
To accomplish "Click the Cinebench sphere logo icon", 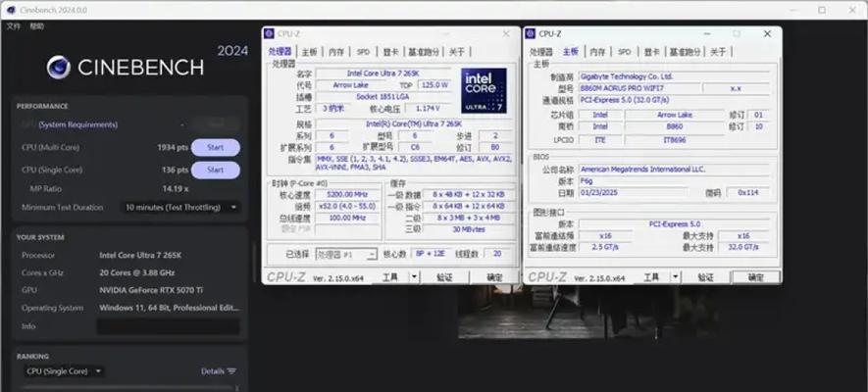I will point(58,68).
